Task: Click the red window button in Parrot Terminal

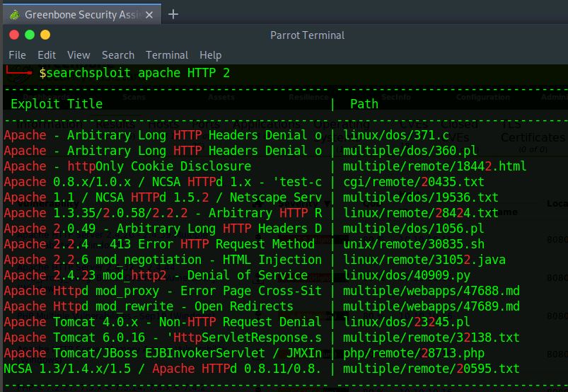Action: (14, 35)
